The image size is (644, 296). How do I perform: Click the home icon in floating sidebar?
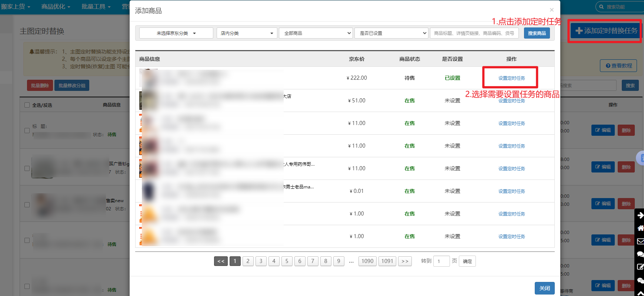tap(640, 228)
